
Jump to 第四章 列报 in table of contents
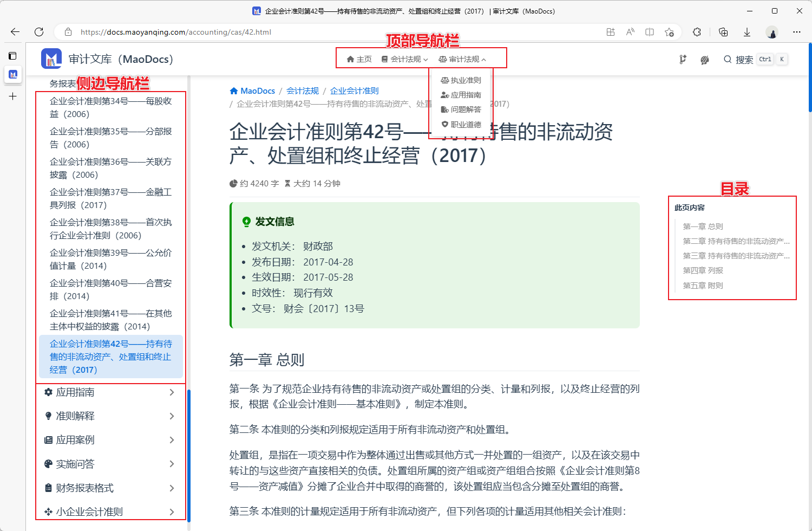tap(703, 270)
